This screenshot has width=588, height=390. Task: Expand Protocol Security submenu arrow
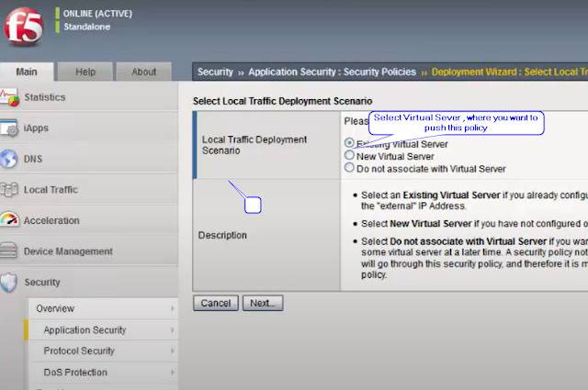tap(173, 351)
